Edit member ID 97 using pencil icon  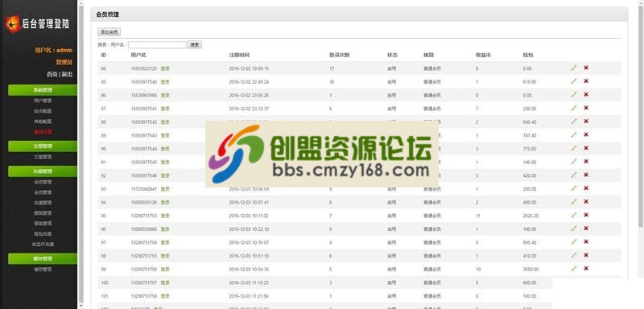click(x=574, y=241)
